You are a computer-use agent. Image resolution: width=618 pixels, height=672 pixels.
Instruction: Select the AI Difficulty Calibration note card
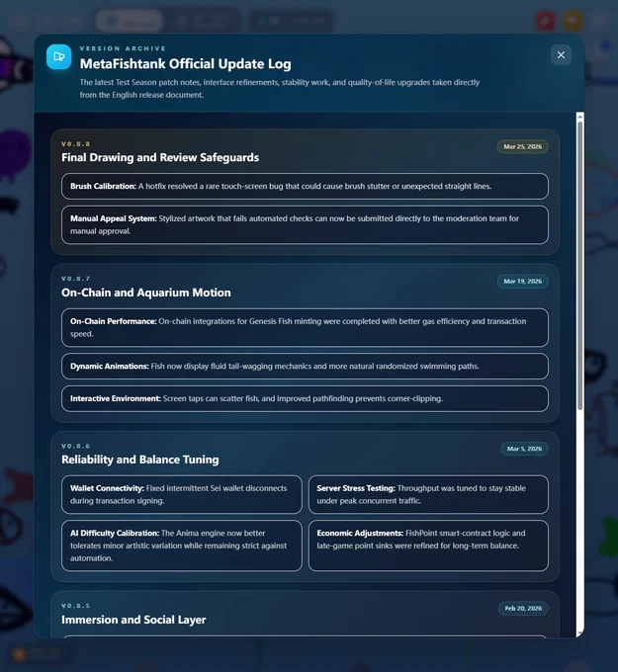coord(182,546)
